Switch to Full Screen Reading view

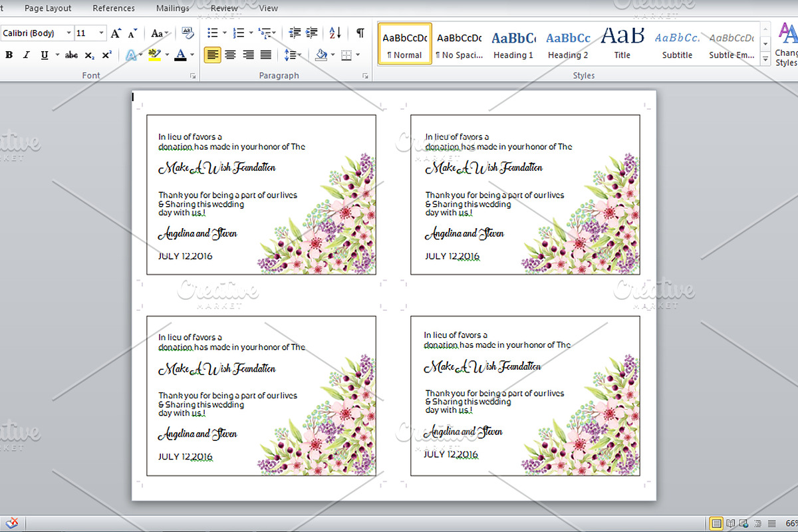point(731,523)
